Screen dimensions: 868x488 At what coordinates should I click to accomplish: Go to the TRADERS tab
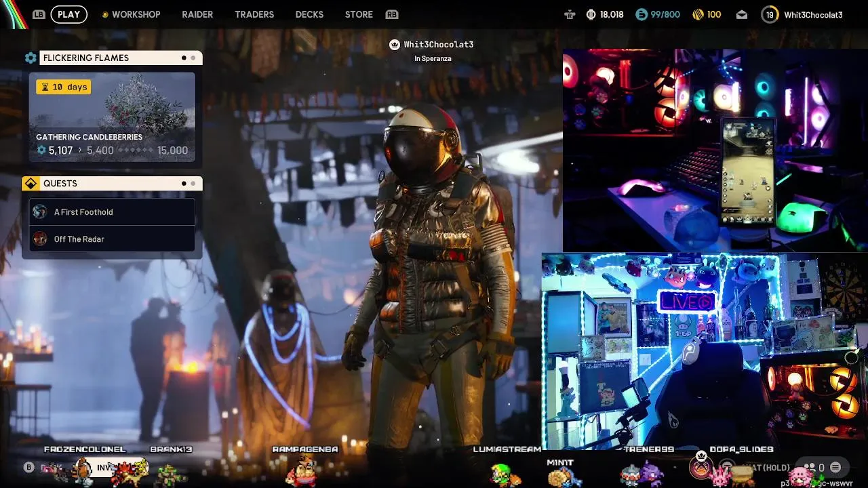254,14
